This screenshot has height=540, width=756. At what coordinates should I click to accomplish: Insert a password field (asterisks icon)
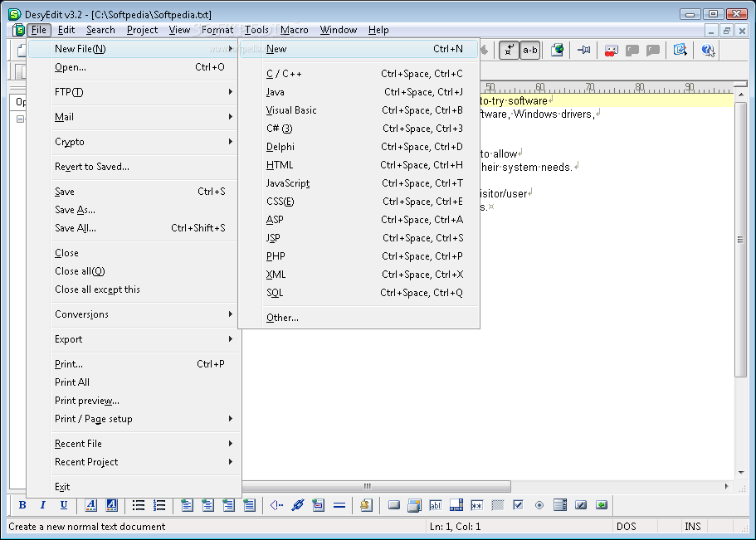pos(477,505)
